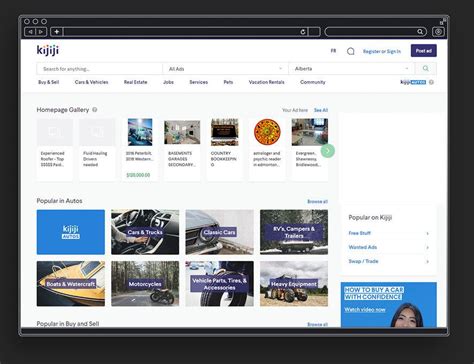Open the Classic Cars category tile

click(x=219, y=232)
